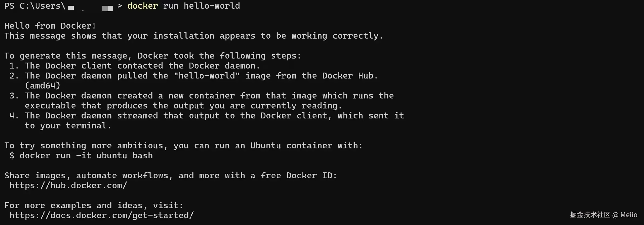
Task: Open the docs.docker.com get-started link
Action: tap(101, 216)
